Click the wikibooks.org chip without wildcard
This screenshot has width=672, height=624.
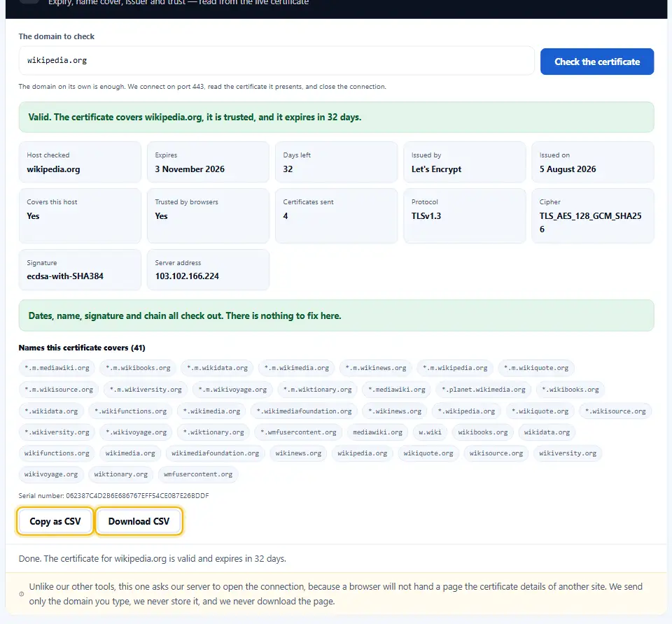point(482,432)
